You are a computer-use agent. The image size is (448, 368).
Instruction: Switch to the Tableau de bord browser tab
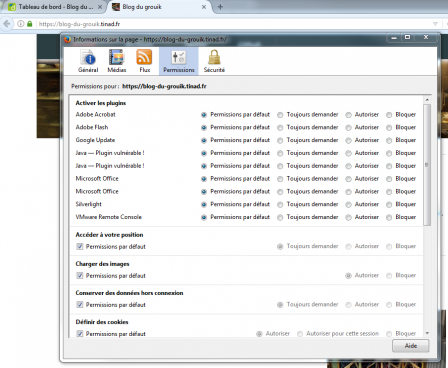(x=55, y=7)
